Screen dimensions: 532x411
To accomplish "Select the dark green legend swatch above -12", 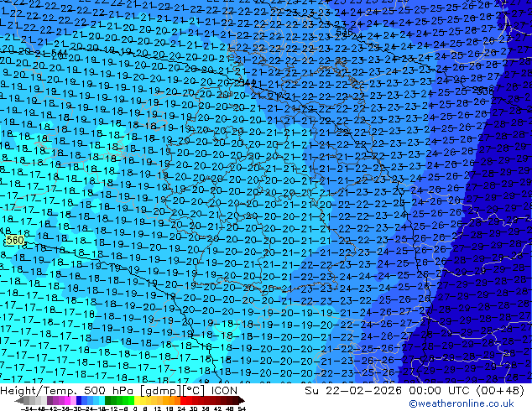I will click(x=108, y=400).
